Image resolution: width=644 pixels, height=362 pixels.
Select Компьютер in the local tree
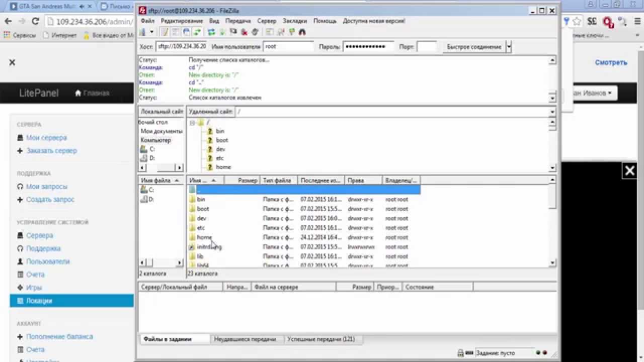pyautogui.click(x=156, y=140)
